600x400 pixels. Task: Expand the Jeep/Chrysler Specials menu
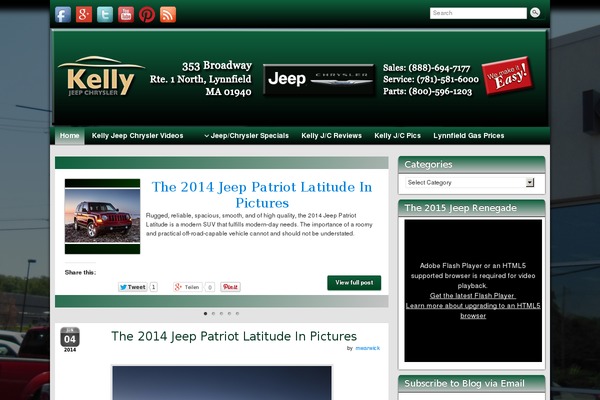[247, 136]
